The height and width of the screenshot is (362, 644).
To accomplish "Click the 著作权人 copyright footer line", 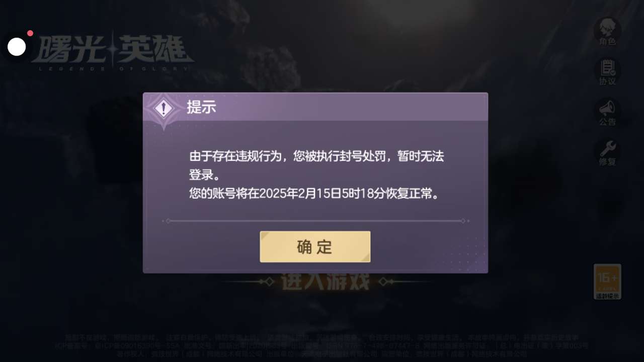I will [x=322, y=354].
